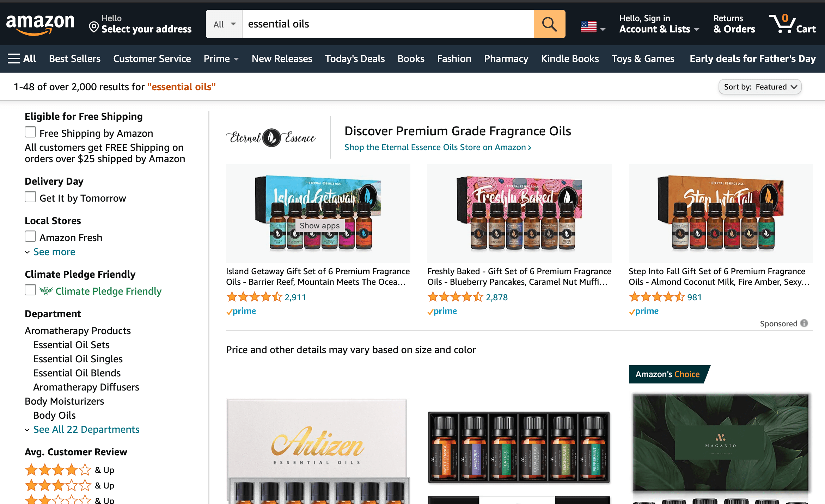825x504 pixels.
Task: Select Body Oils department
Action: (54, 415)
